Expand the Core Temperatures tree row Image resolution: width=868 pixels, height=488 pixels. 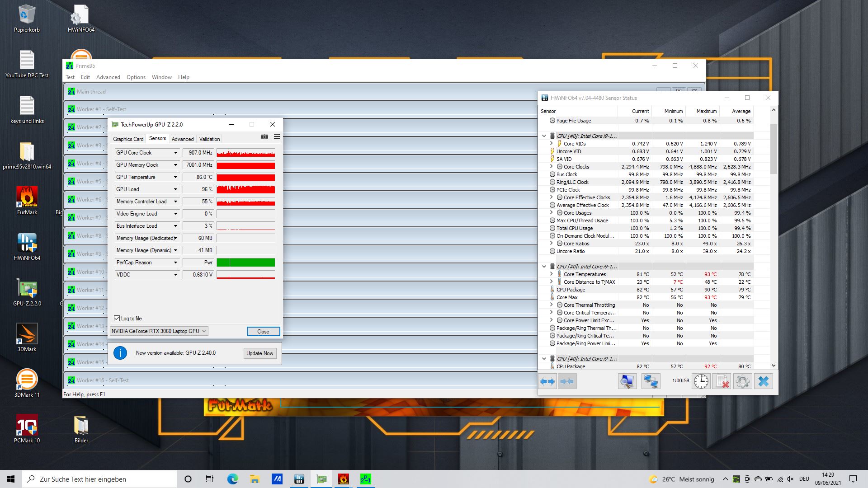pos(551,274)
